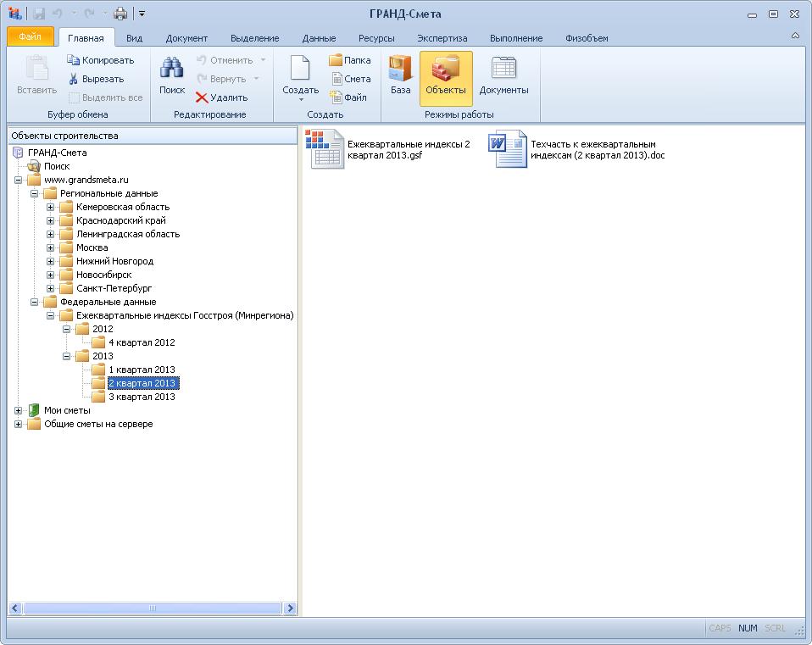The width and height of the screenshot is (812, 645).
Task: Click the ГРАНД-Смета application icon in title bar
Action: 15,14
